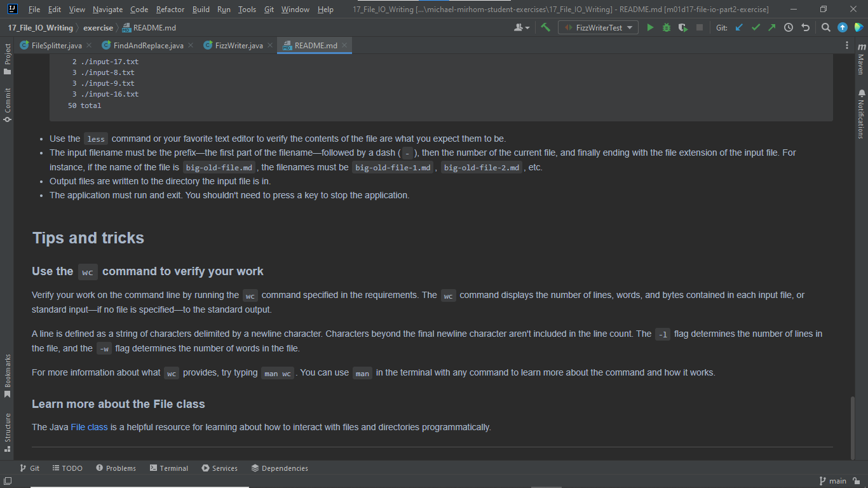The height and width of the screenshot is (488, 868).
Task: Run FizzWriterTest with green play icon
Action: (x=650, y=27)
